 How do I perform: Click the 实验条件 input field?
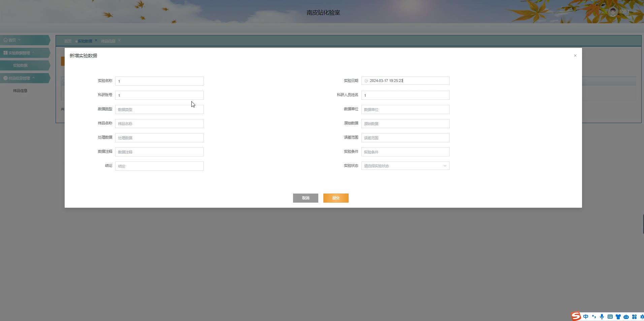405,152
